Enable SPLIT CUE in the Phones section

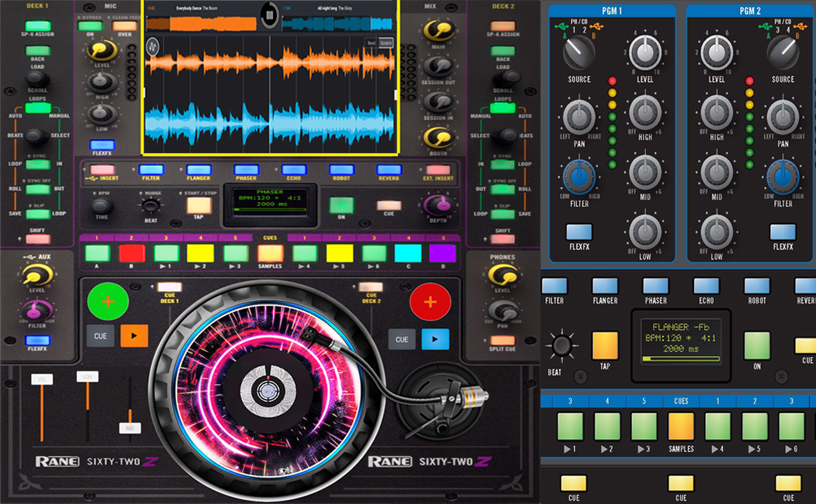(x=502, y=340)
